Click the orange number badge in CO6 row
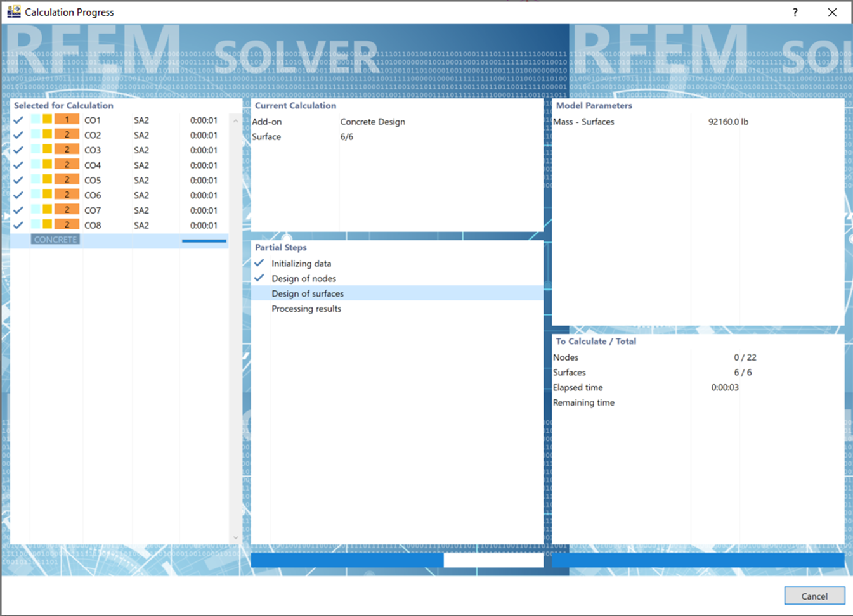Image resolution: width=853 pixels, height=616 pixels. click(67, 195)
